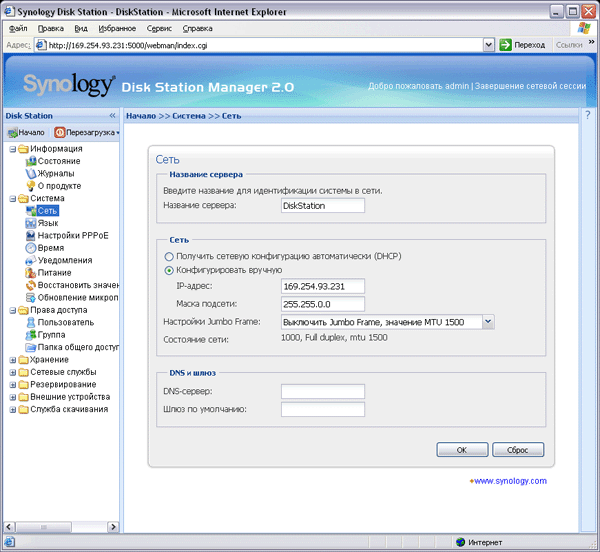Click the Завершение сетевой сессии logout link

(530, 86)
